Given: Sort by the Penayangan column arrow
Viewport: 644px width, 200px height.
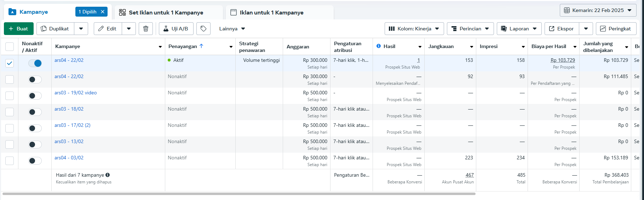Looking at the screenshot, I should point(201,46).
